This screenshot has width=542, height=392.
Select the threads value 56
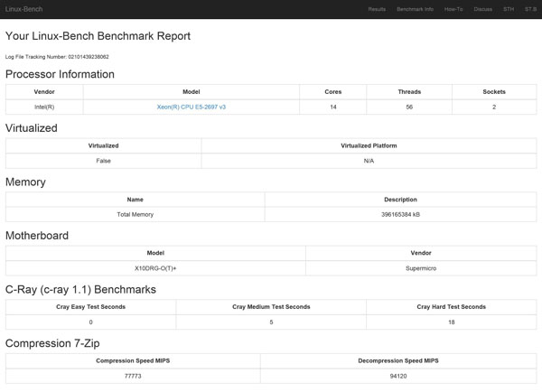pos(409,107)
